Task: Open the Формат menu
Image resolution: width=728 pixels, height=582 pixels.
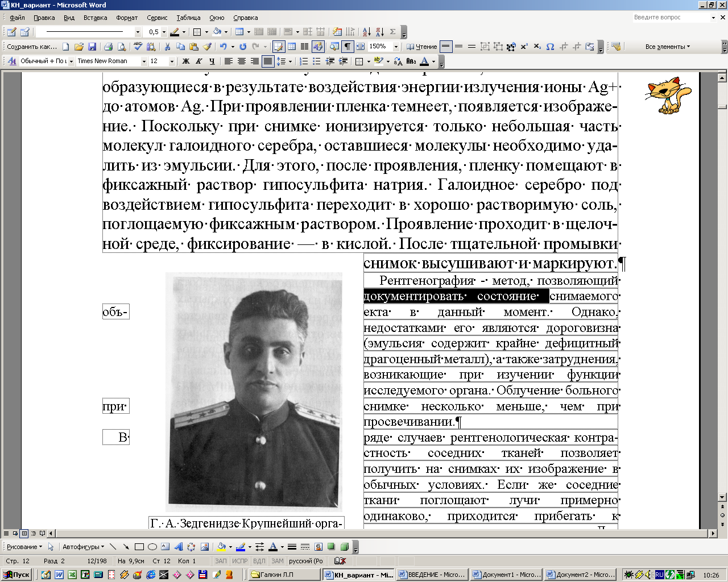Action: point(127,18)
